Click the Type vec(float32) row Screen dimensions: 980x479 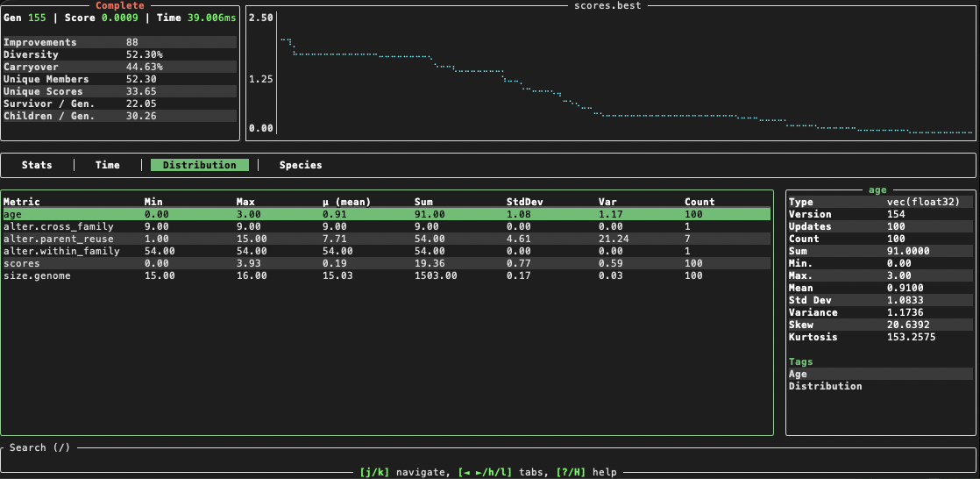click(881, 202)
